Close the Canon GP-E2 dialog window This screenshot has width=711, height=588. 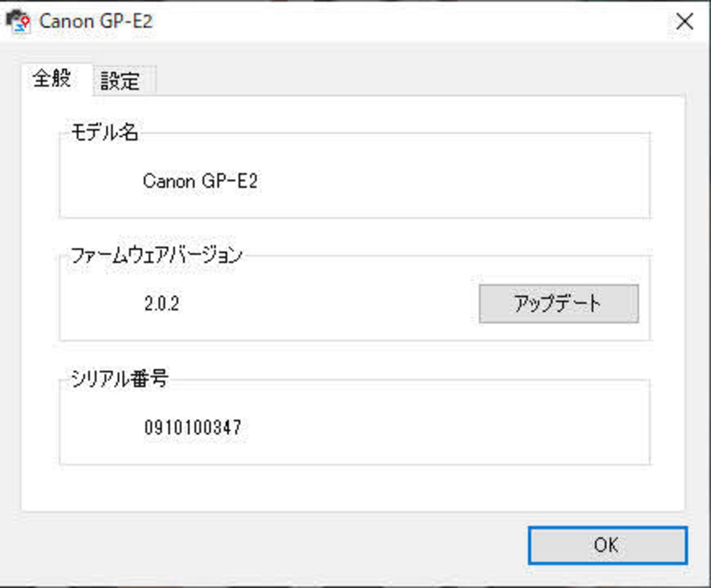pos(685,22)
